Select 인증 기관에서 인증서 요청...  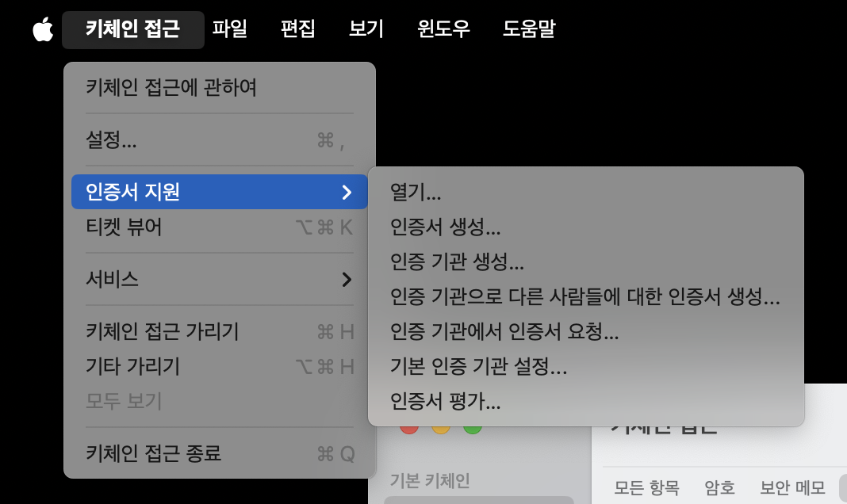(586, 331)
